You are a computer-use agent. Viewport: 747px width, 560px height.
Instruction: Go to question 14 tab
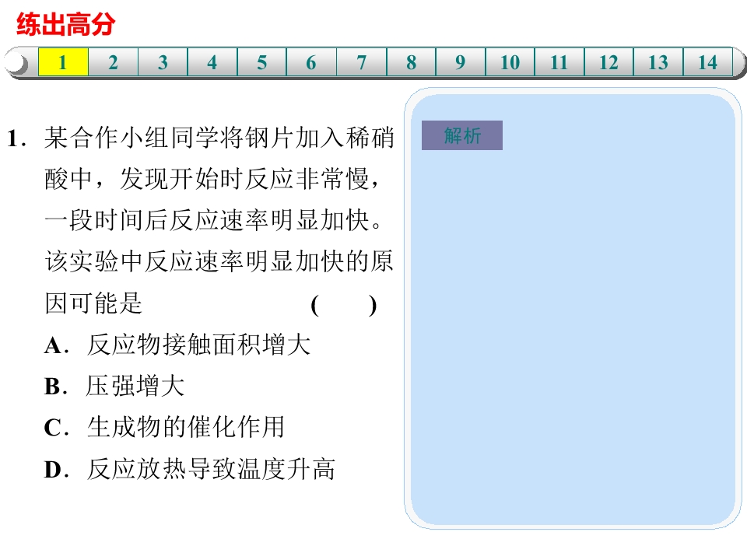[x=707, y=62]
